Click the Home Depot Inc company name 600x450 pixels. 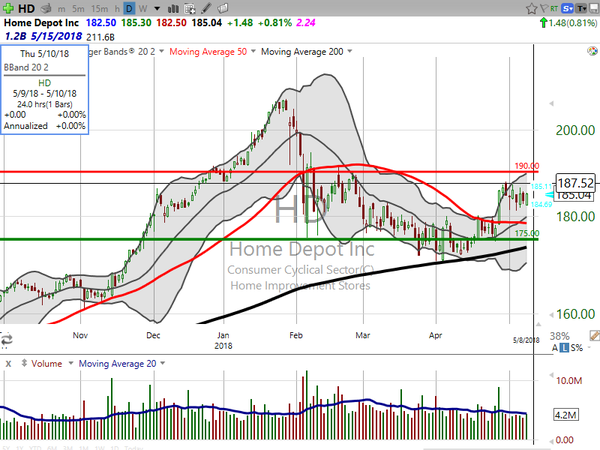41,23
